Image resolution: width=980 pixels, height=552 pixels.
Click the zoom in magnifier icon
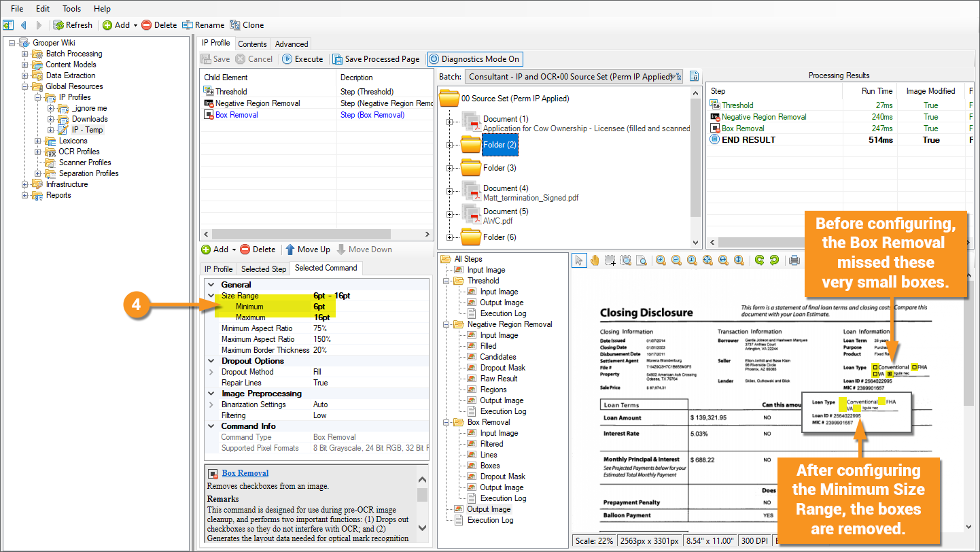(661, 260)
